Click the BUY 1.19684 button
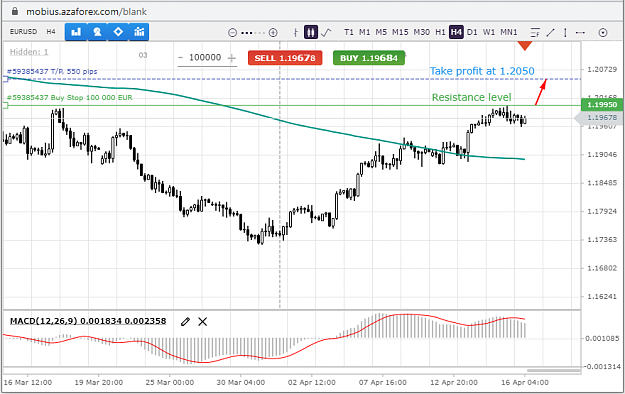The height and width of the screenshot is (394, 625). [x=369, y=58]
